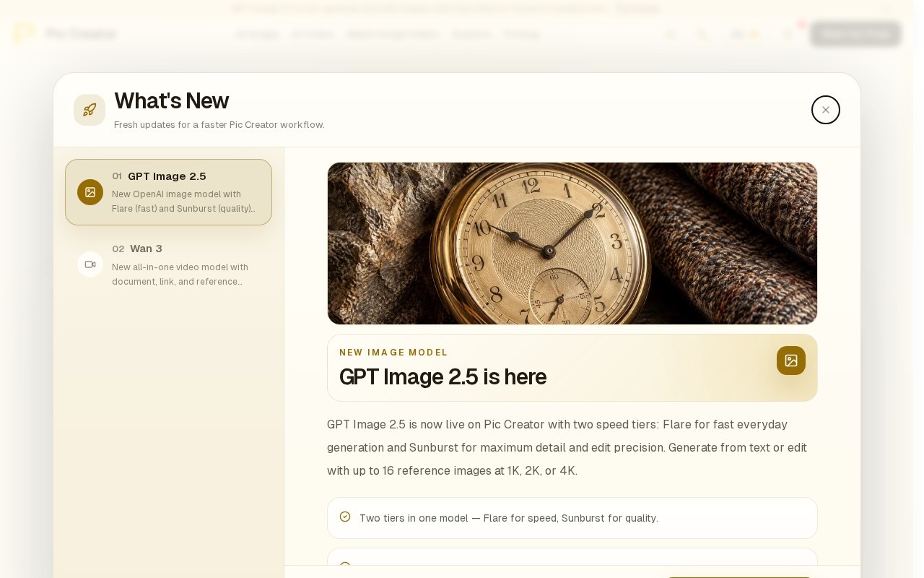Click the image icon in GPT Image 2.5 entry

[90, 192]
